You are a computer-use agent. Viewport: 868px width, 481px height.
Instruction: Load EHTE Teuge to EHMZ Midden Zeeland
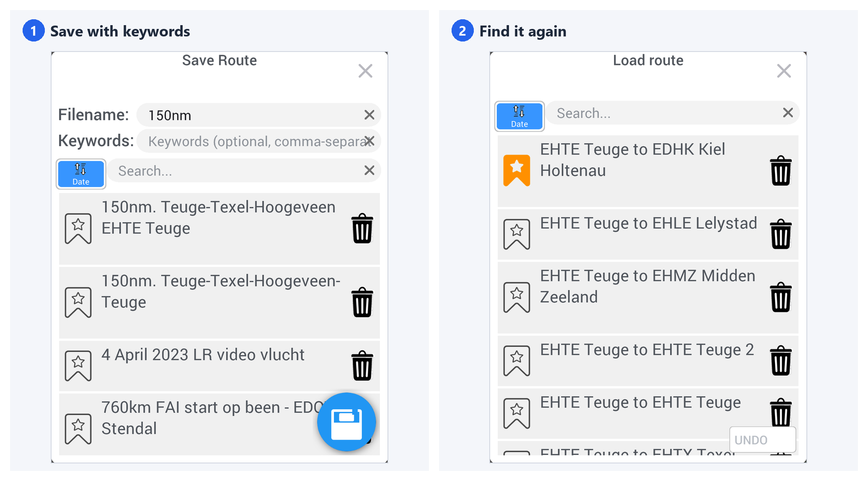point(648,297)
